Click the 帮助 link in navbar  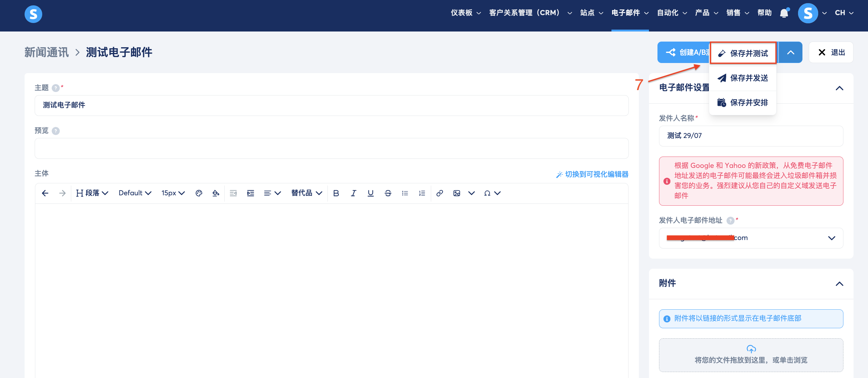pos(764,13)
